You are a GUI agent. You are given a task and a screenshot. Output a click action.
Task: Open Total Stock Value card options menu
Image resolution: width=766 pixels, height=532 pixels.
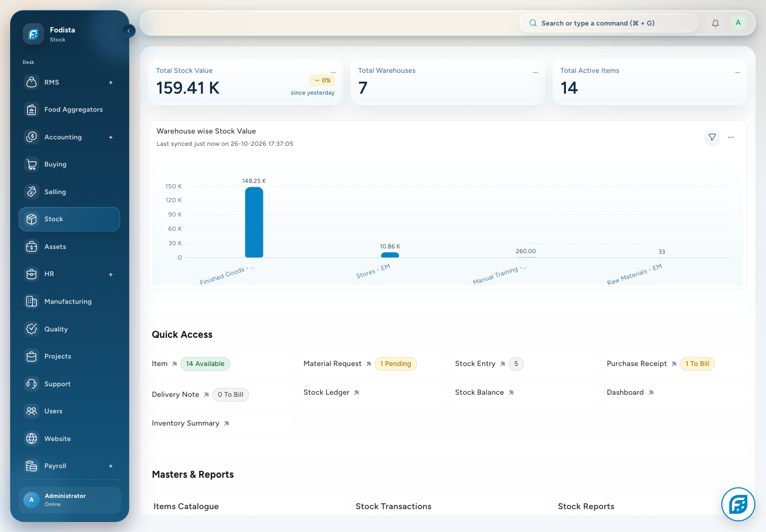click(333, 72)
